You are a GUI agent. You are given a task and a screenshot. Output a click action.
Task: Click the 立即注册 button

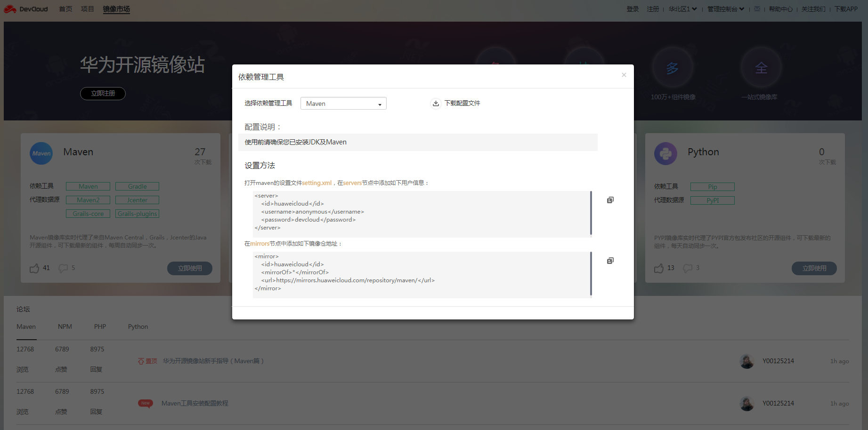click(103, 93)
